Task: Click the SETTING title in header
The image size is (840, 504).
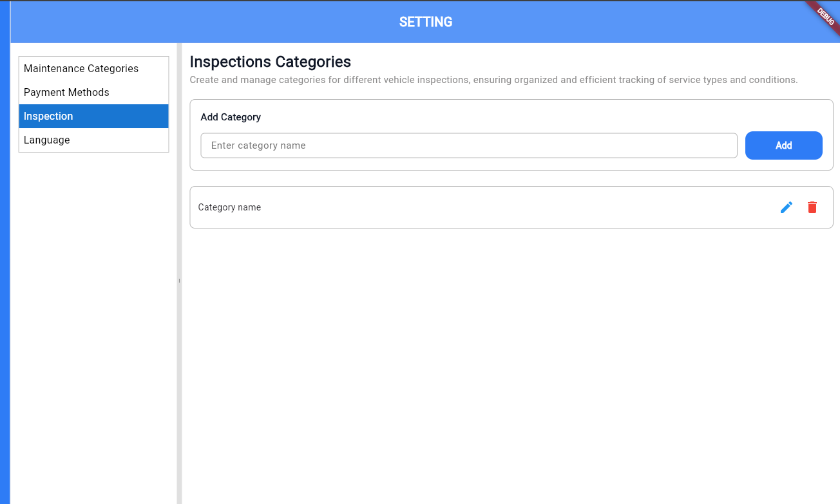Action: click(x=426, y=22)
